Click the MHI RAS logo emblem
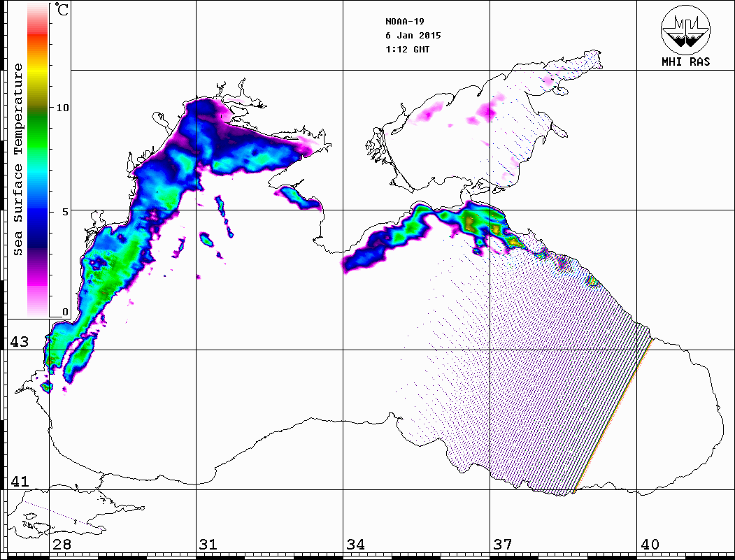 tap(685, 29)
